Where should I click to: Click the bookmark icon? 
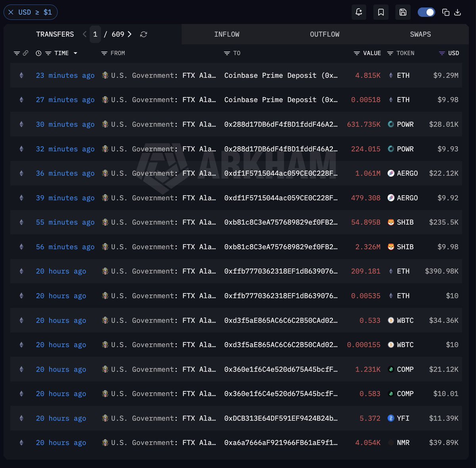(381, 12)
